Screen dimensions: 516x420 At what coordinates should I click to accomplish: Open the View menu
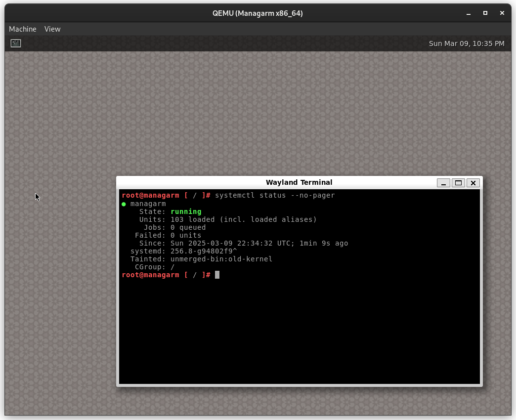(x=52, y=29)
